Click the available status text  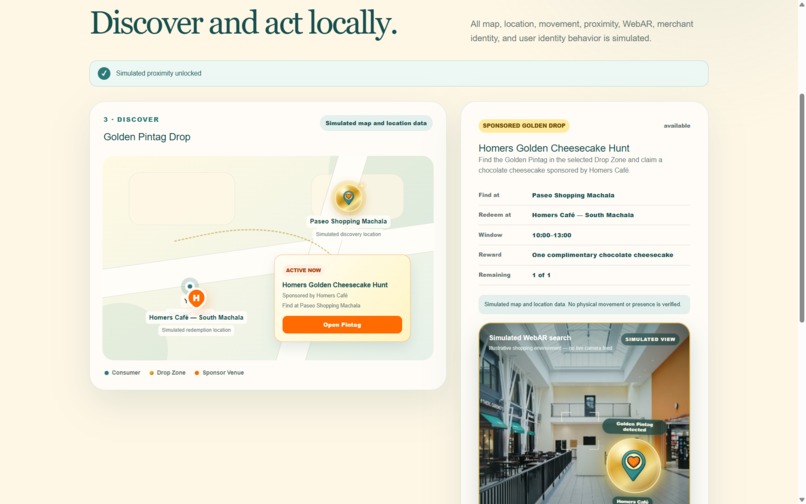coord(676,125)
